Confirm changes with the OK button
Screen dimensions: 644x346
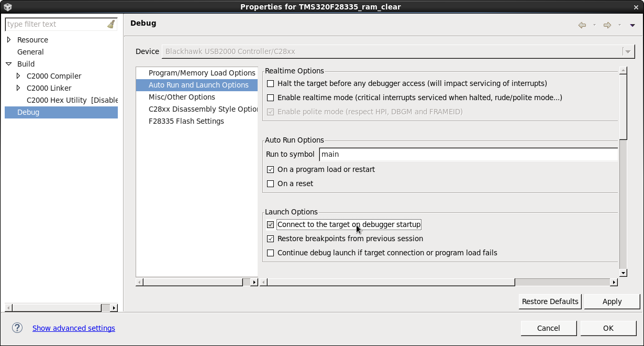pos(608,328)
